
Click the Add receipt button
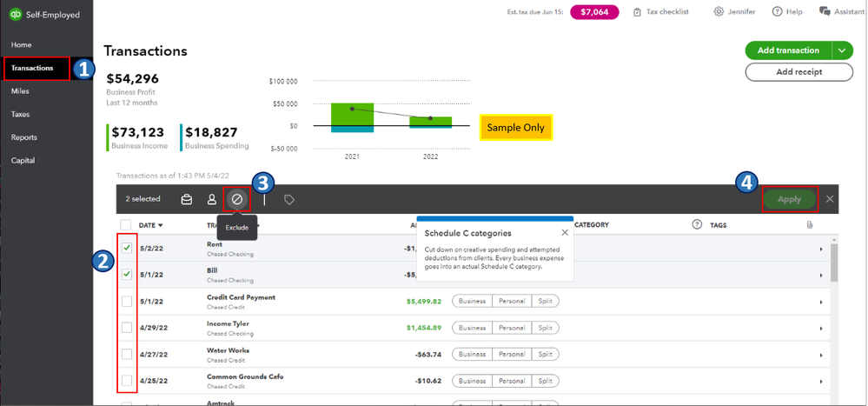798,72
